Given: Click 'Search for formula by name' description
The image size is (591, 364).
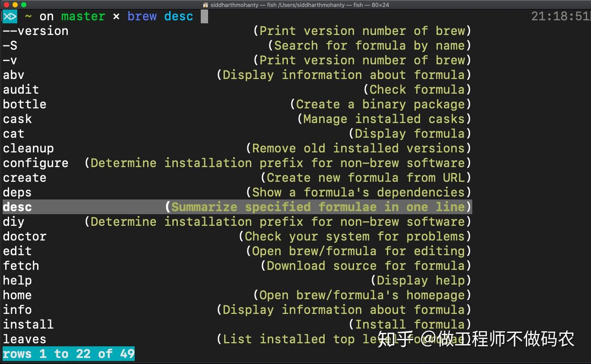Looking at the screenshot, I should coord(370,46).
